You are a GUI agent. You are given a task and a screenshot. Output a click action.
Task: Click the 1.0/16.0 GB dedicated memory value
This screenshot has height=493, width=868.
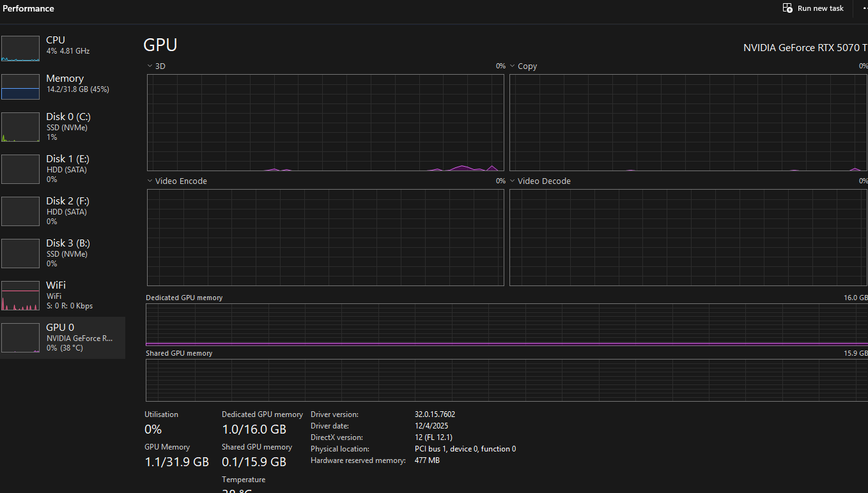(254, 429)
